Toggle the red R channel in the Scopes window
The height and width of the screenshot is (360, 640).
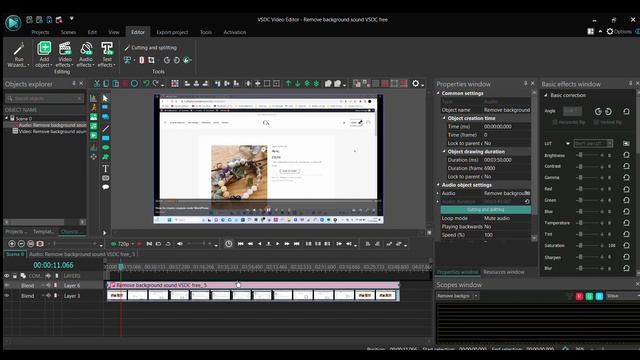point(579,296)
